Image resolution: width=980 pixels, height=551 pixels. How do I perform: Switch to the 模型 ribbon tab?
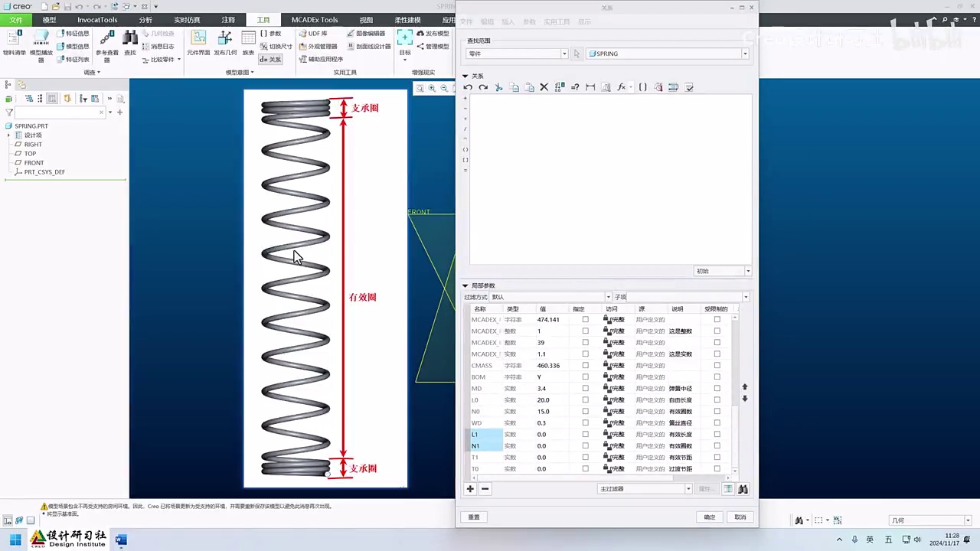tap(49, 20)
